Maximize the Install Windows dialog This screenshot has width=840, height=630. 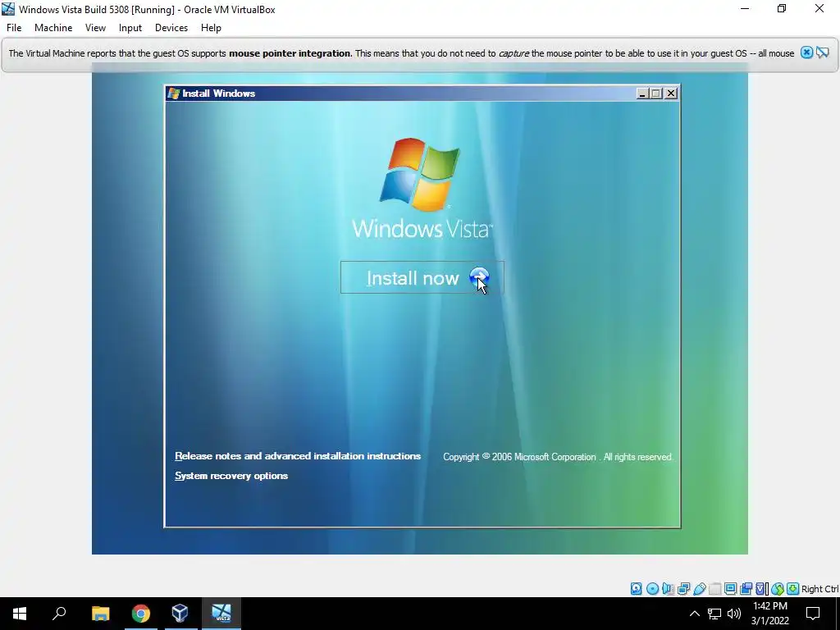(656, 94)
